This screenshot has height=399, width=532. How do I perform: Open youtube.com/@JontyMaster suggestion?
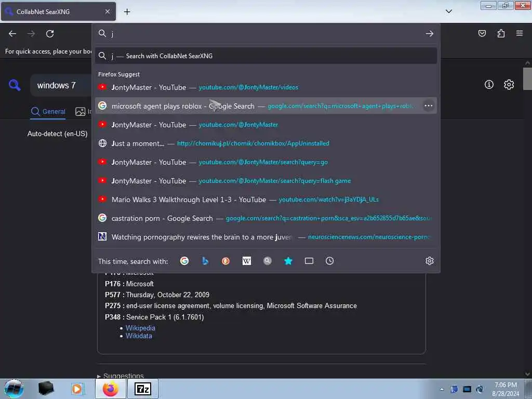pyautogui.click(x=265, y=125)
